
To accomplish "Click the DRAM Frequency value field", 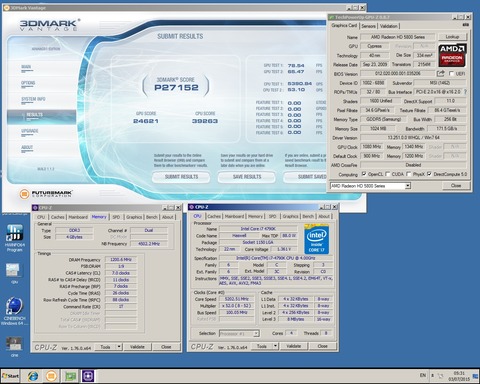I will click(x=120, y=260).
